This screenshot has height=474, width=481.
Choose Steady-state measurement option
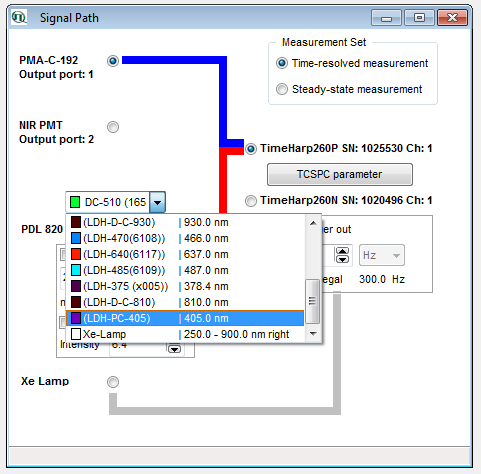point(282,89)
